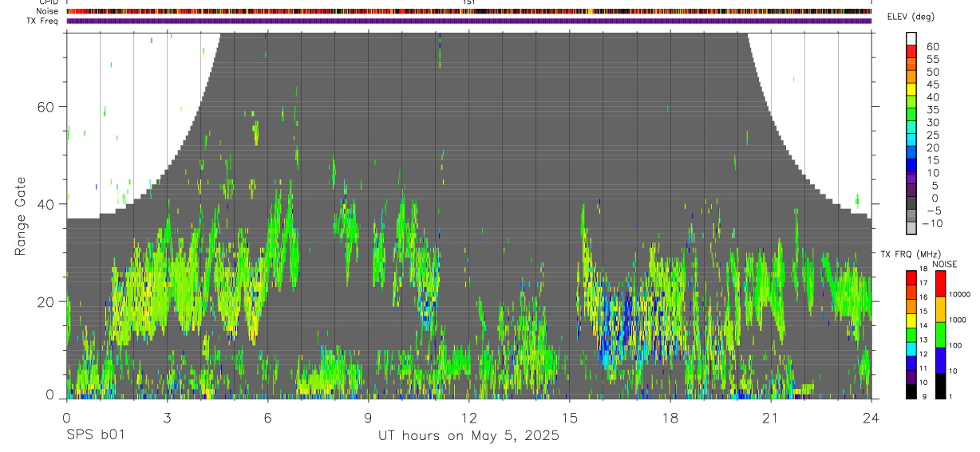Click the 21 hour time axis label

771,419
